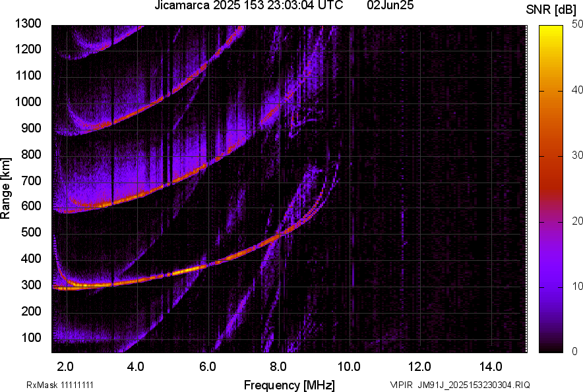
Task: Click the "RxMask 11111111" footer text
Action: (60, 385)
